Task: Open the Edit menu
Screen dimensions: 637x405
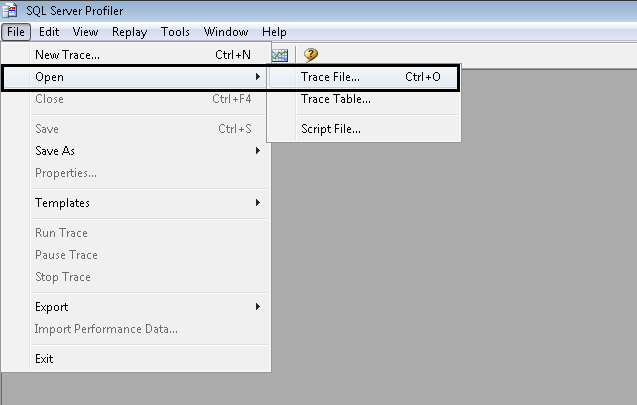Action: (49, 32)
